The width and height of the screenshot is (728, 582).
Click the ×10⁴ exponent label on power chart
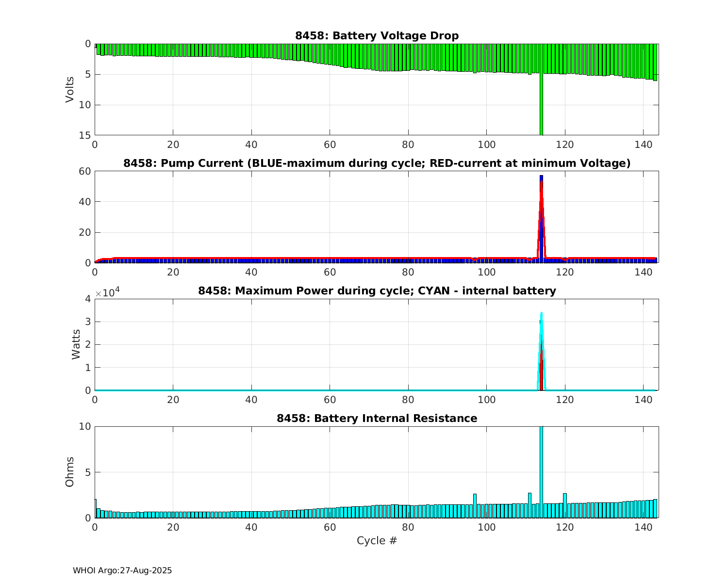[107, 293]
